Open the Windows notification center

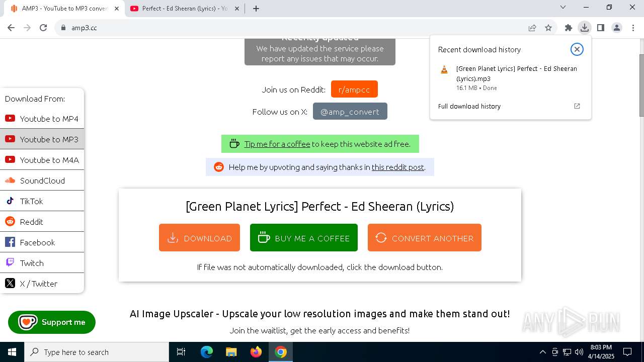pyautogui.click(x=627, y=352)
